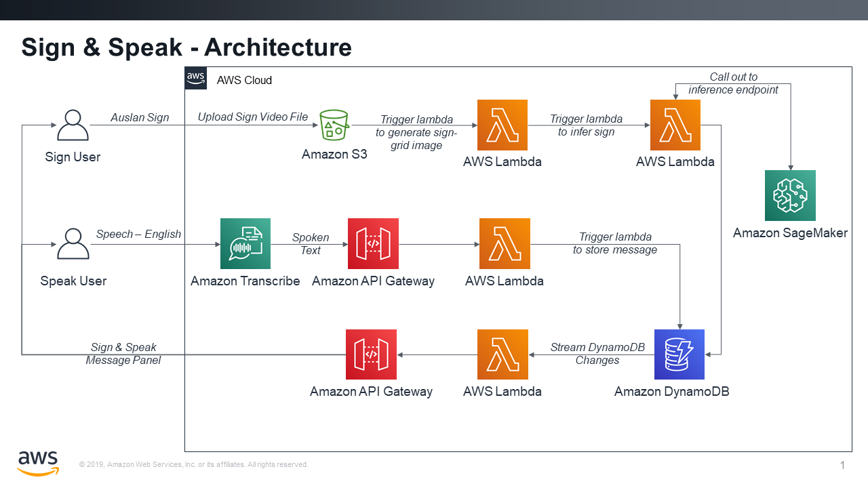This screenshot has height=488, width=868.
Task: Click the 'Sign User' caption
Action: pos(73,157)
